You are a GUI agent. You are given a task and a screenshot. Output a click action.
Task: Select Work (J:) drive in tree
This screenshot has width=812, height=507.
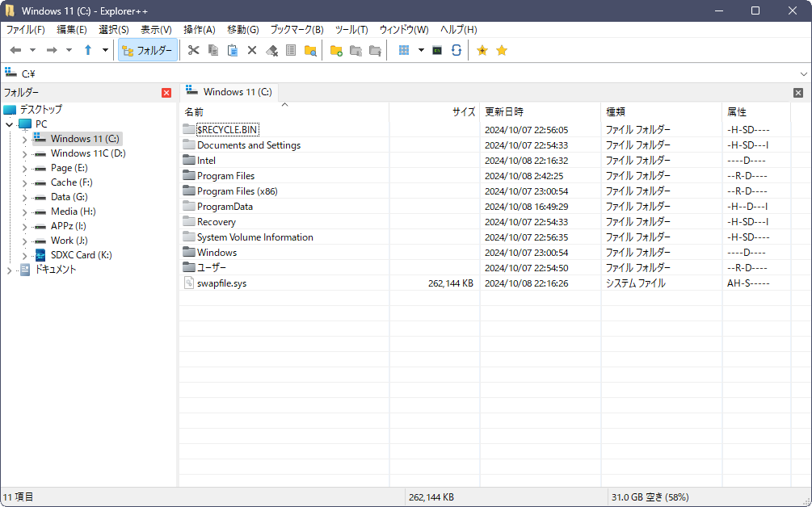(x=69, y=241)
